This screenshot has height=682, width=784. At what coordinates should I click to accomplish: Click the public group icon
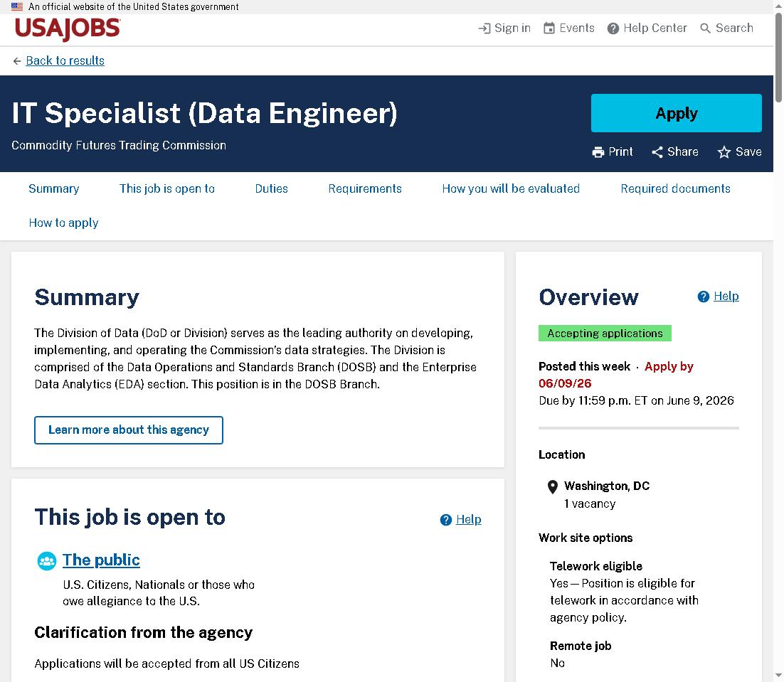point(47,561)
